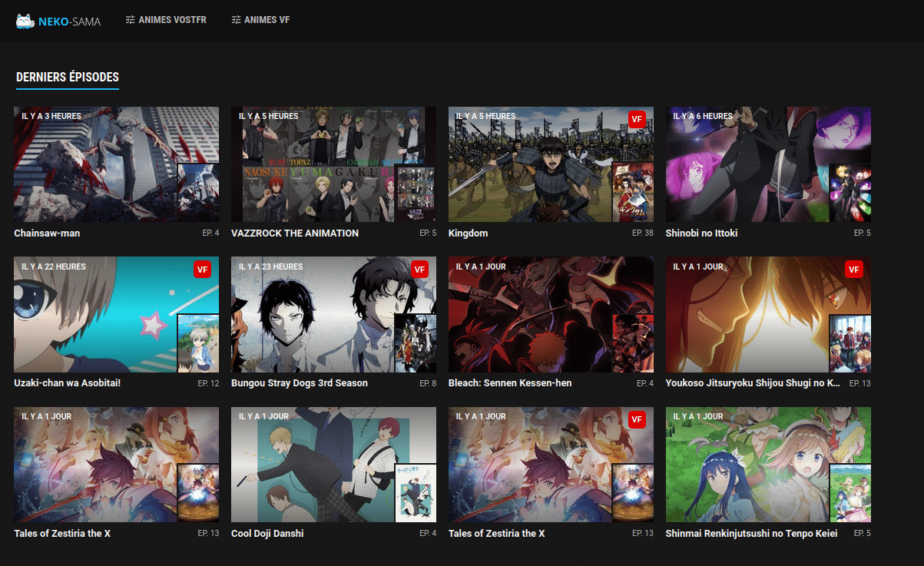Click the small poster on Shinmai Renkinjutsushi card
The width and height of the screenshot is (924, 566).
click(x=850, y=493)
